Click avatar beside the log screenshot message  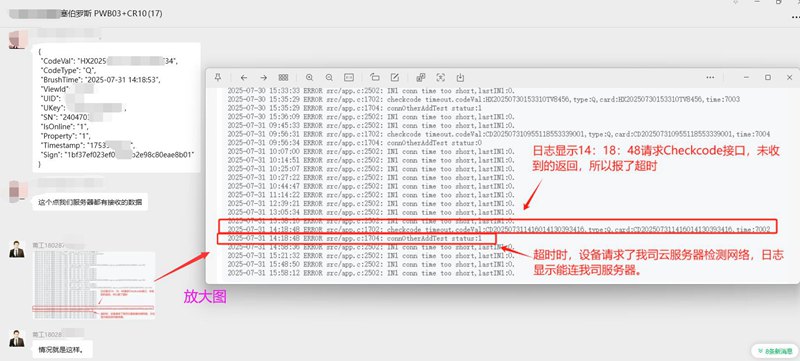pos(17,249)
